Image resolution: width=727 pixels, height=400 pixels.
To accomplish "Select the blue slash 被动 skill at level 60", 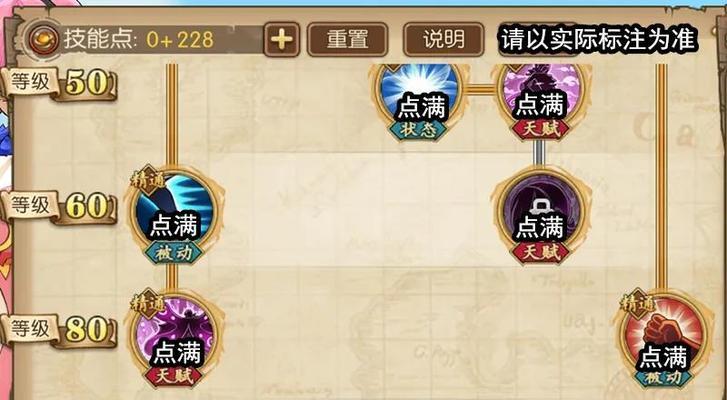I will 174,213.
